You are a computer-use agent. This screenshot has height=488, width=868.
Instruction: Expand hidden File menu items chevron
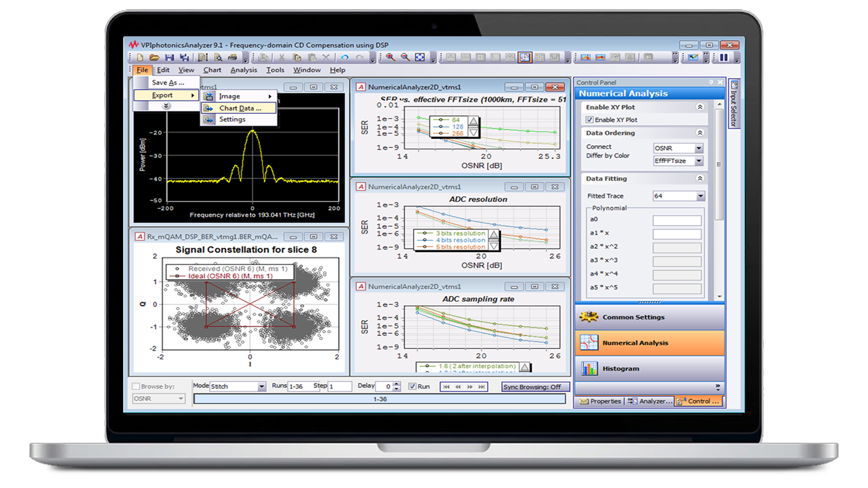tap(167, 106)
